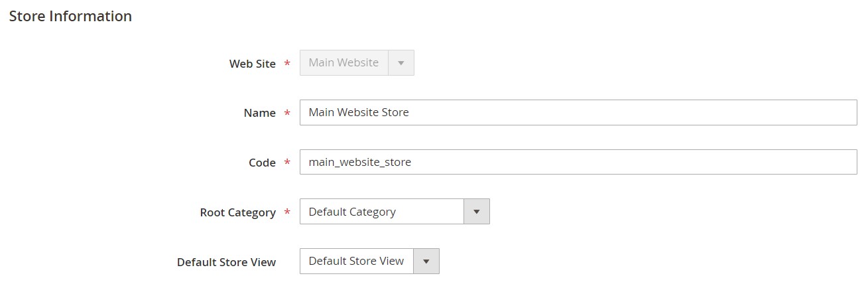868x294 pixels.
Task: Click the 'Web Site' field label
Action: 252,64
